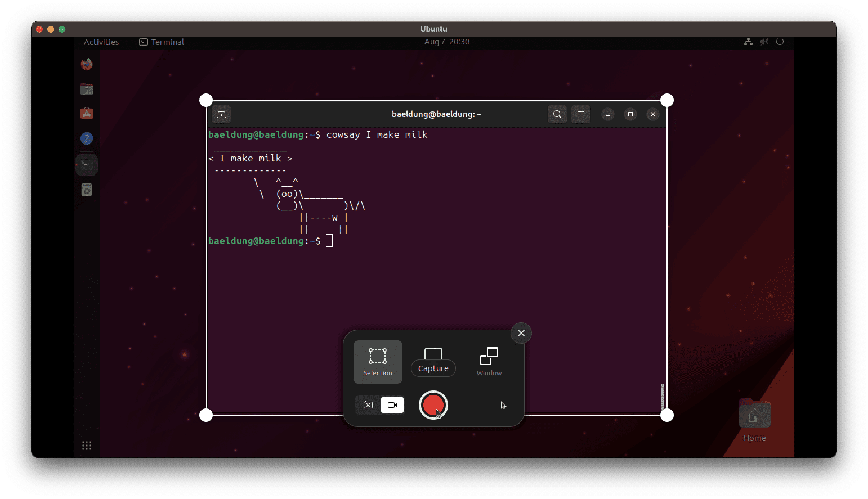Viewport: 868px width, 499px height.
Task: Close the screenshot tool panel
Action: click(521, 333)
